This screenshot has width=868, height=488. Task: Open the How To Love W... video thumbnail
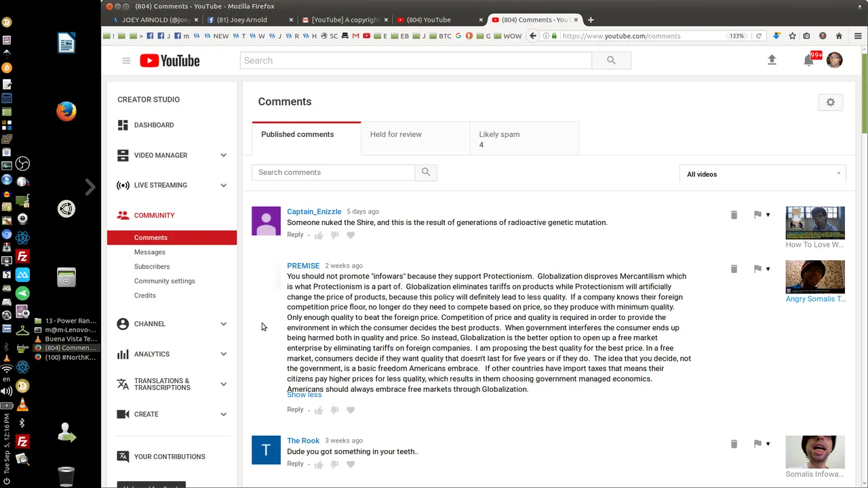click(815, 223)
